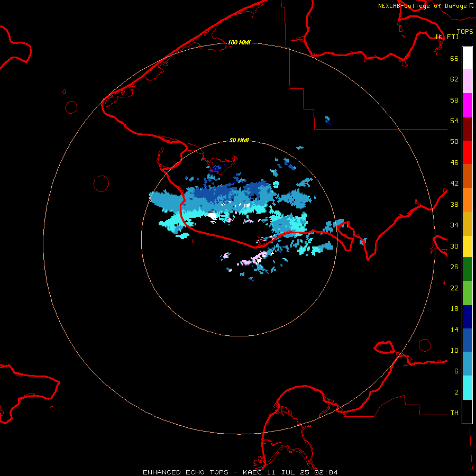Click the '11 JUL 25 02:04' timestamp

(x=303, y=472)
